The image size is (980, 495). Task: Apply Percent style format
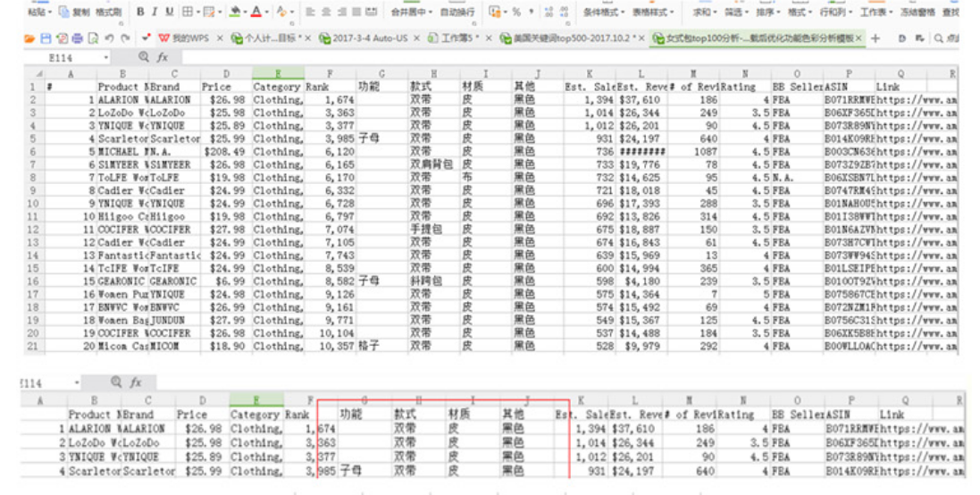(516, 12)
